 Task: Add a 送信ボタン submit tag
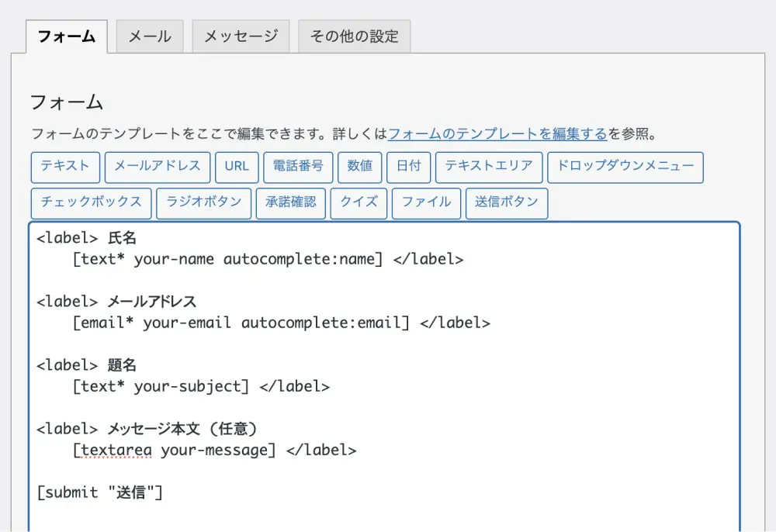tap(507, 203)
